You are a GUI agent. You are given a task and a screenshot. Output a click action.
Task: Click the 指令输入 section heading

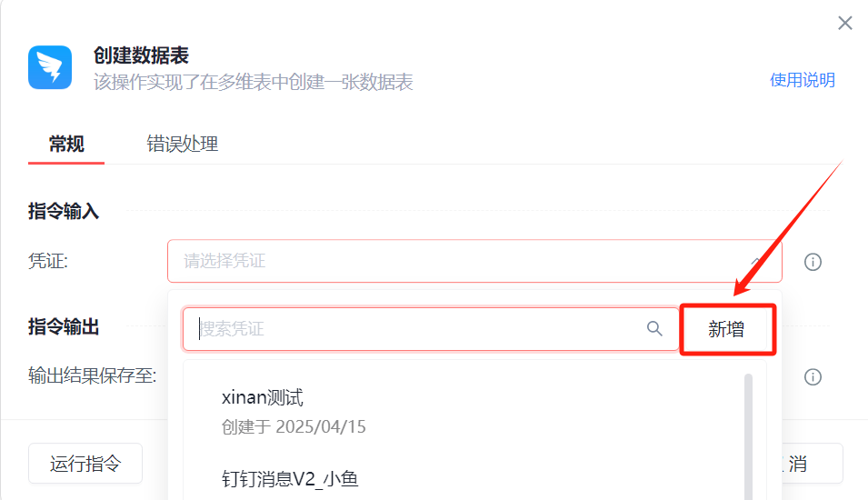[64, 212]
